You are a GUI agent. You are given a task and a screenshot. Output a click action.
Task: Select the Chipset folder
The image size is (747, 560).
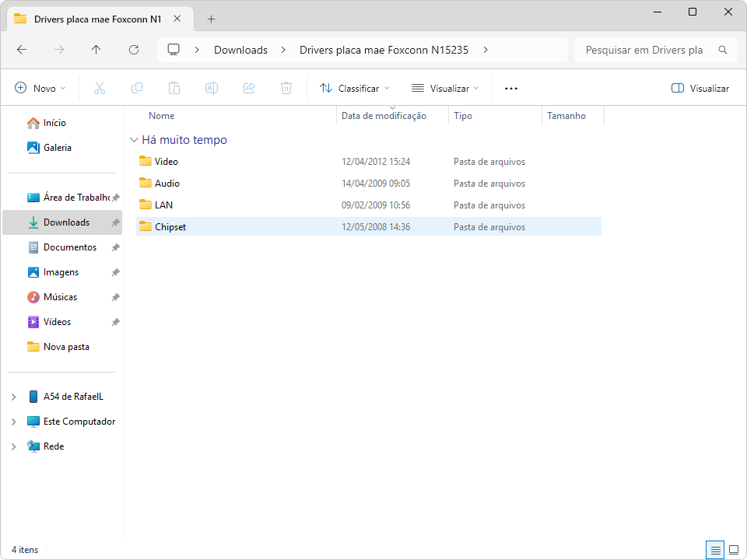point(369,226)
